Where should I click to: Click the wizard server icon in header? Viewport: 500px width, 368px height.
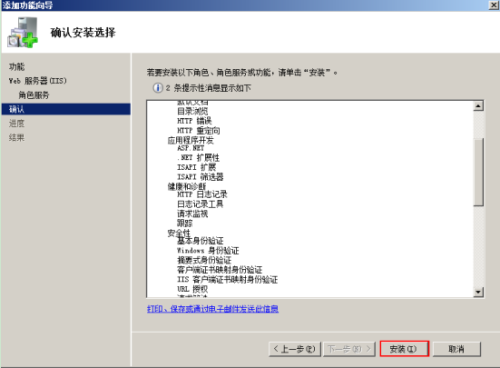click(23, 32)
